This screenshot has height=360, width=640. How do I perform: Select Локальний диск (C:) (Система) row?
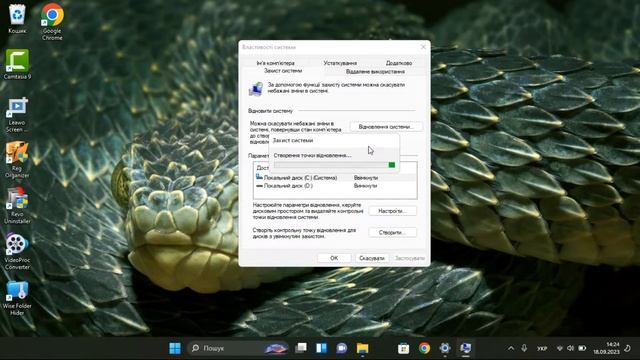coord(335,178)
